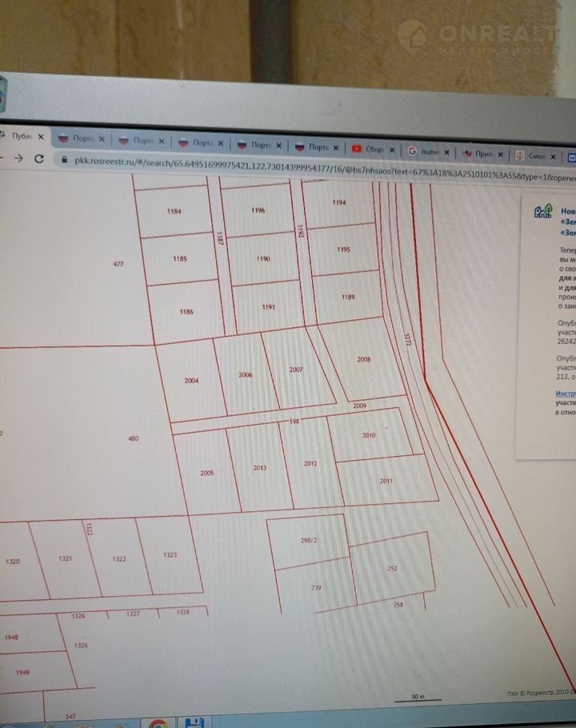Click the forward navigation arrow

[16, 158]
